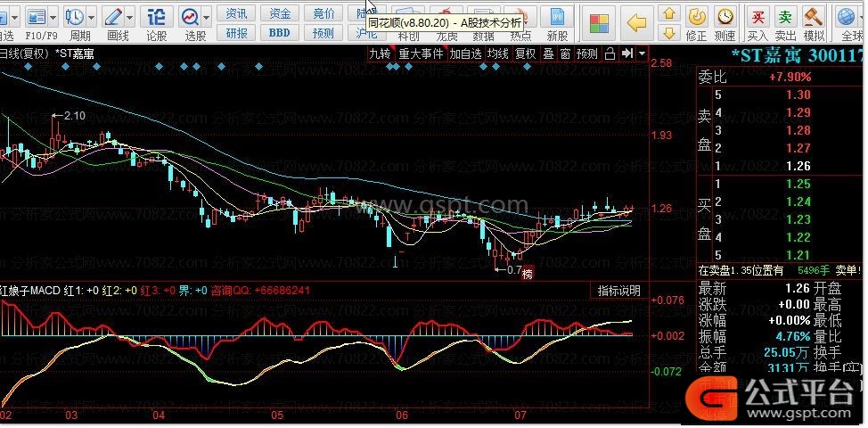Toggle the 均线 moving average display

coord(497,53)
